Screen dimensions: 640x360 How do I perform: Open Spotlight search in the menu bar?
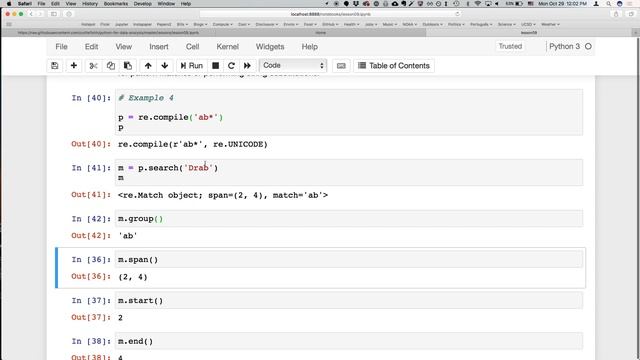coord(608,3)
